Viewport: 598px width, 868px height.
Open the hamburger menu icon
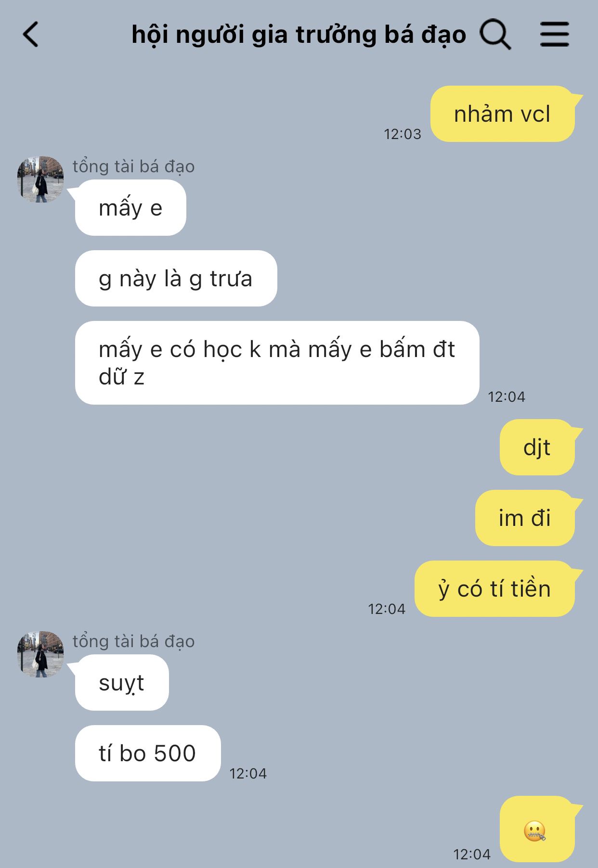tap(555, 34)
